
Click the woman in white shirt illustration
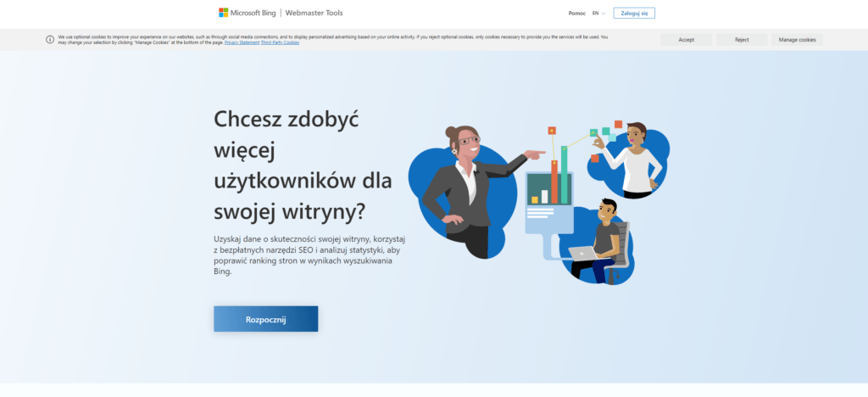[x=636, y=161]
